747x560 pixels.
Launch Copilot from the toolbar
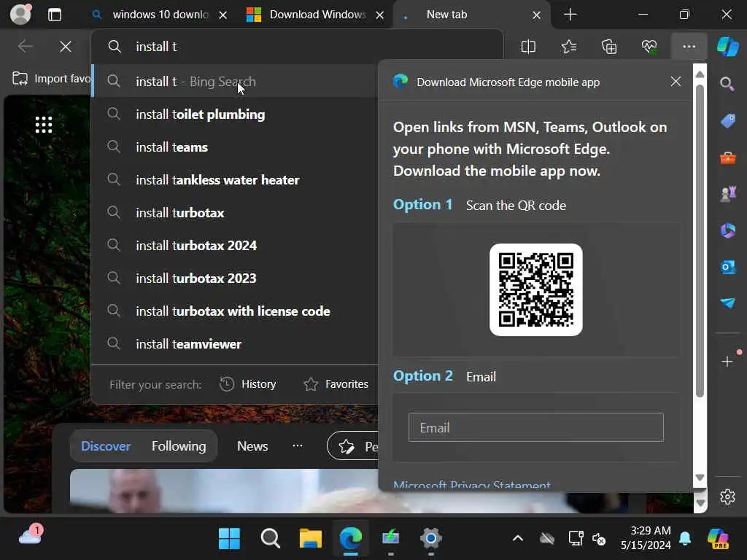(727, 47)
